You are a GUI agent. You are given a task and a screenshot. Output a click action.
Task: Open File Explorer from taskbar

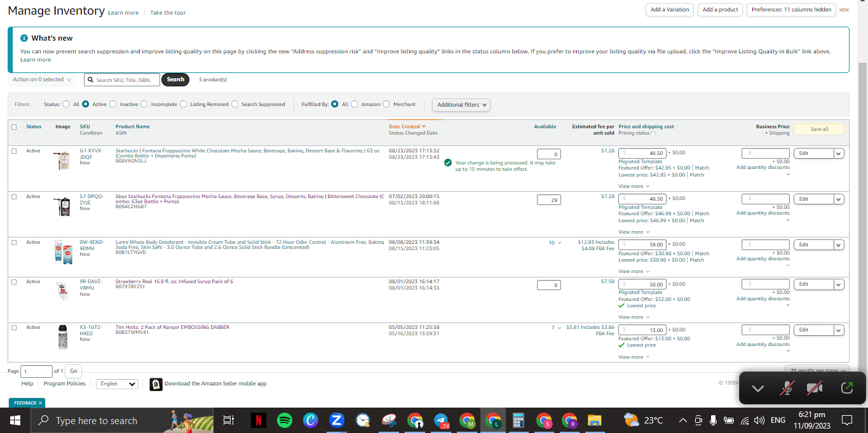pos(595,420)
